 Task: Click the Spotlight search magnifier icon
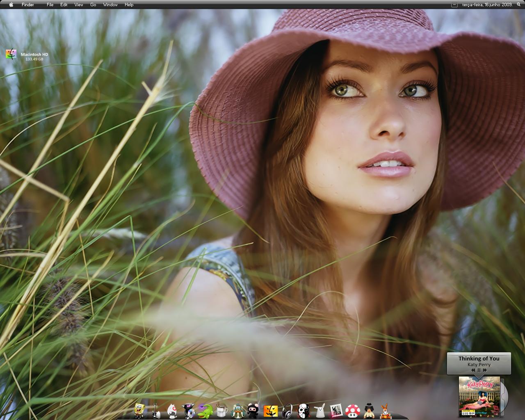518,5
